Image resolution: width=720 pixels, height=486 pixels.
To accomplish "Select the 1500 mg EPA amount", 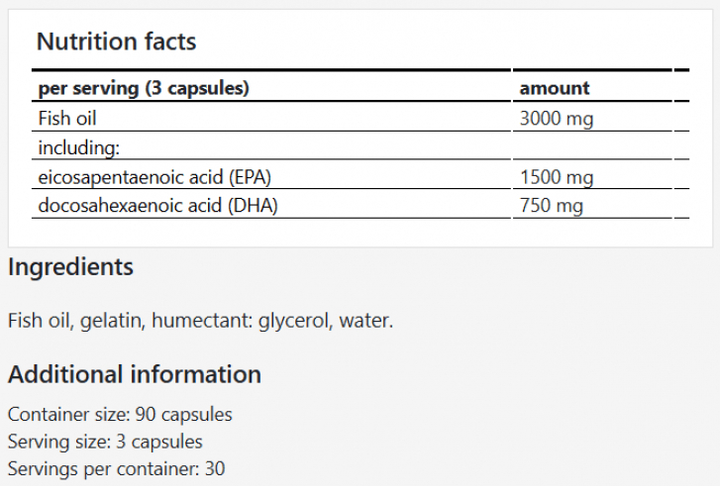I will [x=556, y=178].
